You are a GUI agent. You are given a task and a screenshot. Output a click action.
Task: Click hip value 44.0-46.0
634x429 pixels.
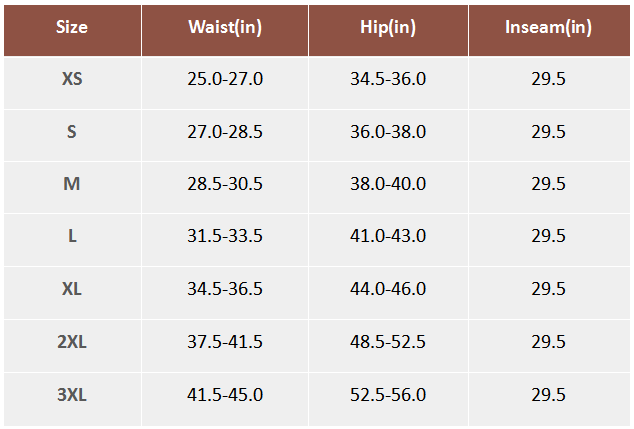click(388, 289)
